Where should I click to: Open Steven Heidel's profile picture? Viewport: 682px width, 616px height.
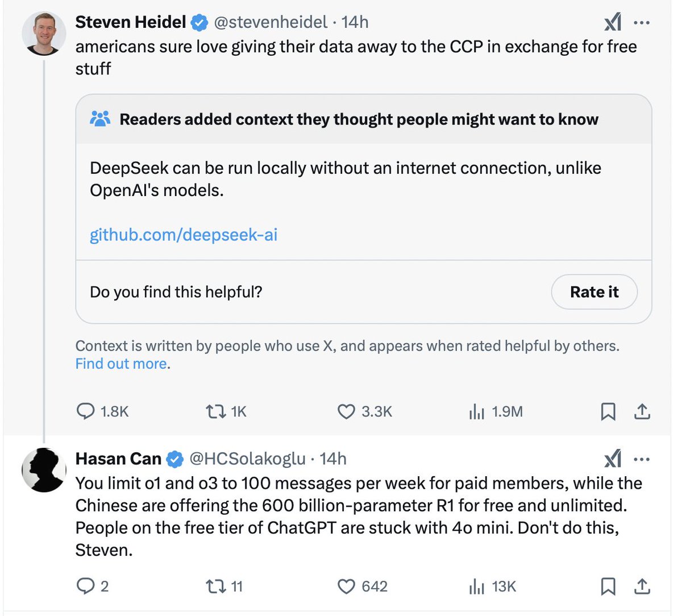tap(44, 32)
